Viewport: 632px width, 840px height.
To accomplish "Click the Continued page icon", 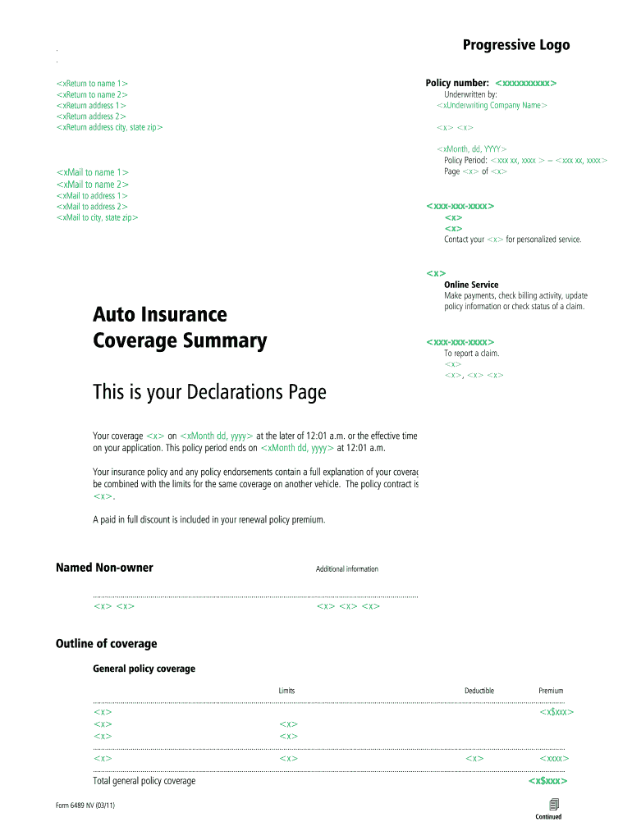I will point(554,804).
